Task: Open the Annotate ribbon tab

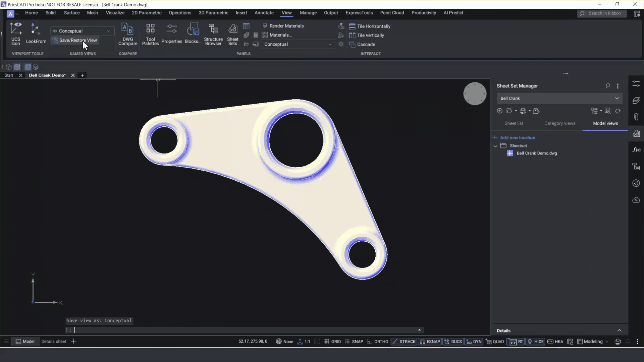Action: pyautogui.click(x=264, y=13)
